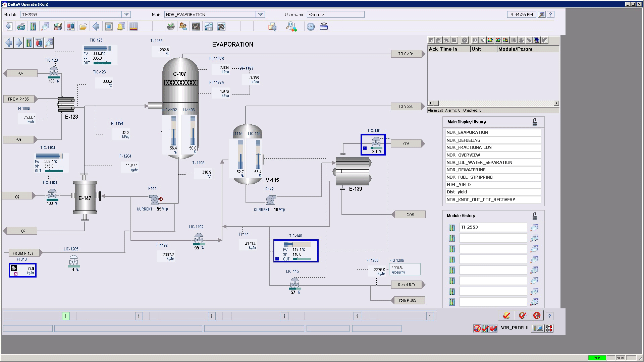Open the tools wrench-and-hammer icon
Screen dimensions: 644x362
click(221, 26)
